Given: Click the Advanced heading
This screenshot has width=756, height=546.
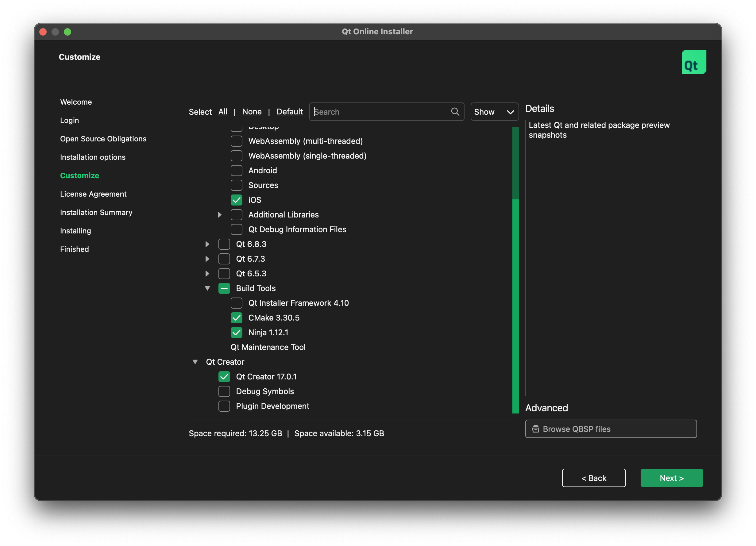Looking at the screenshot, I should 546,408.
